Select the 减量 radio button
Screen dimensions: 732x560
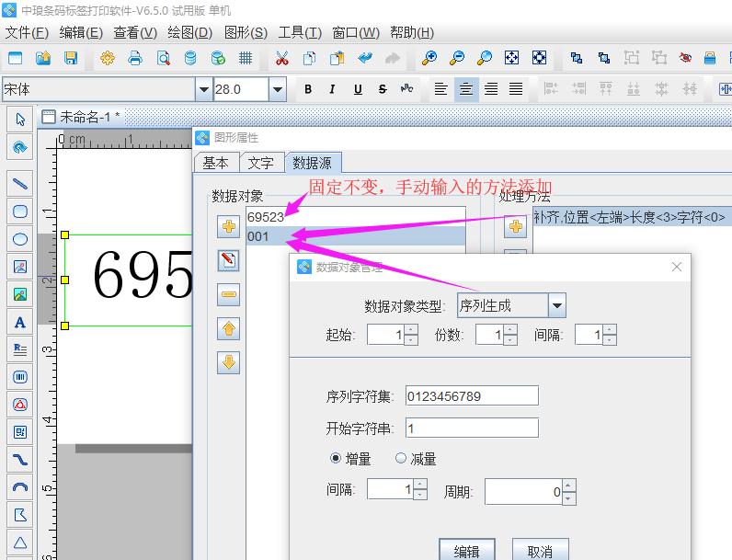pos(401,458)
